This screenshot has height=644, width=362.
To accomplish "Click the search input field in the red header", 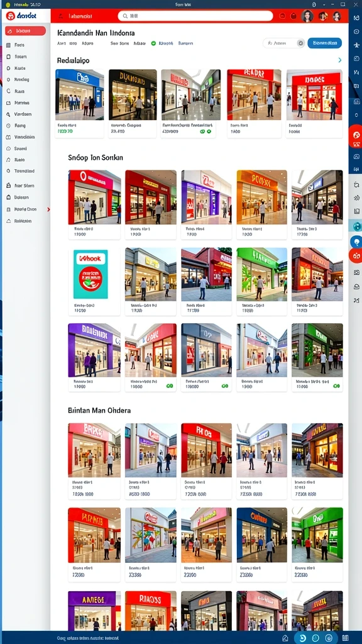I will pos(195,16).
